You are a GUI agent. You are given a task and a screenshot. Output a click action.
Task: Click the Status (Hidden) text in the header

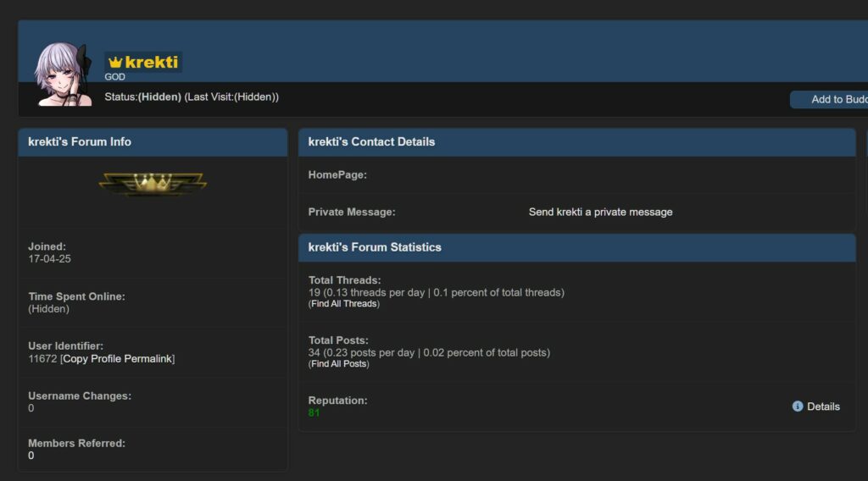pos(142,97)
